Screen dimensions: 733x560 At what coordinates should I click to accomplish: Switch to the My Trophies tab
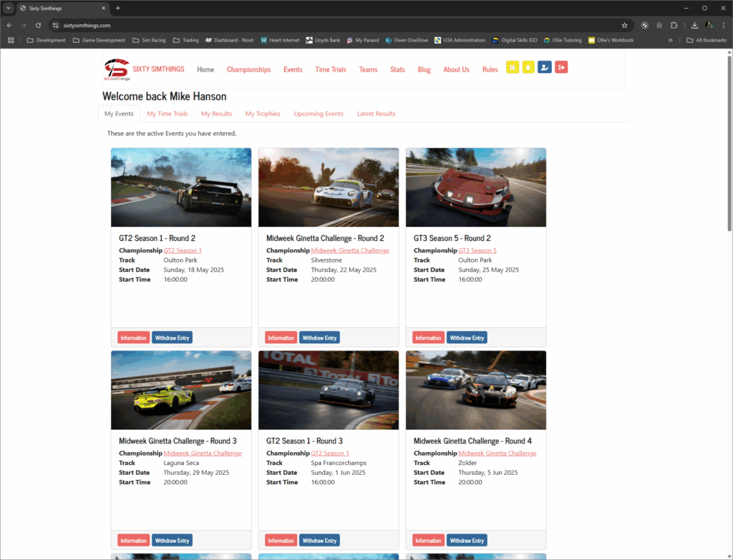point(263,114)
